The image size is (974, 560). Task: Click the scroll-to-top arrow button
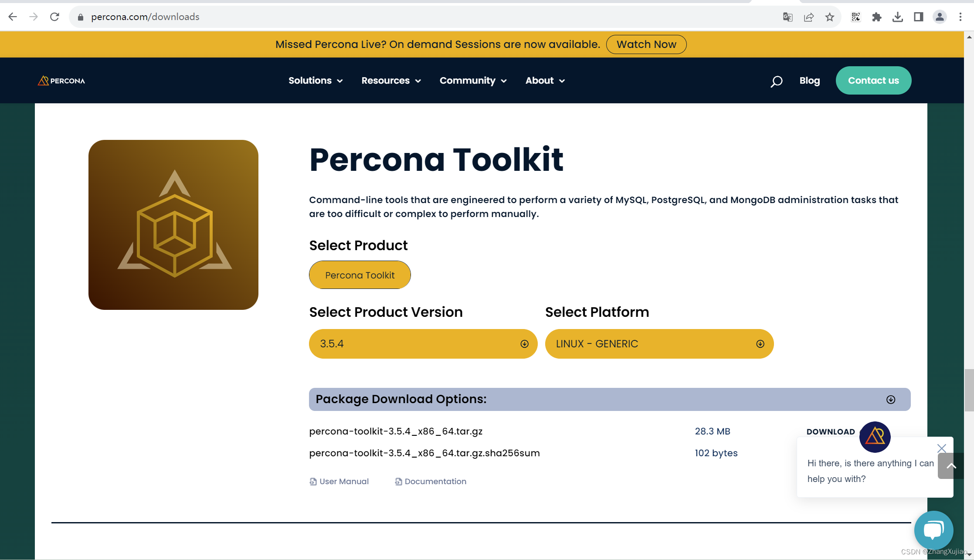(x=951, y=466)
